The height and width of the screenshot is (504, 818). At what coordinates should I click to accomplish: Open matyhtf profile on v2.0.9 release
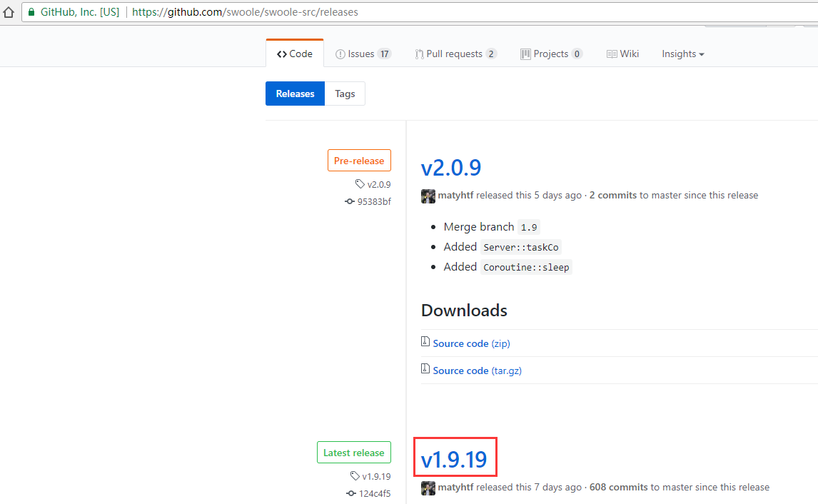[455, 195]
